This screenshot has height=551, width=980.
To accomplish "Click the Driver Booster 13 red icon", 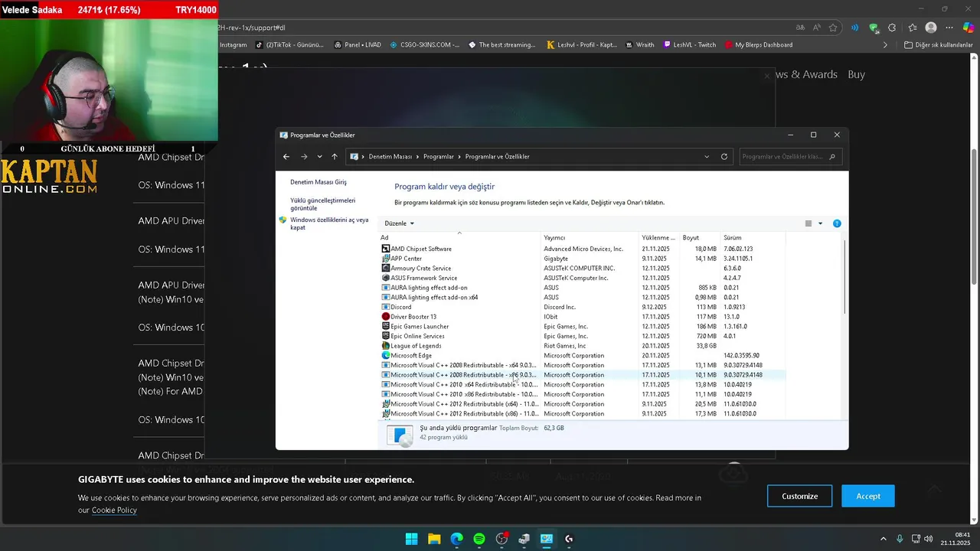I will [x=385, y=317].
